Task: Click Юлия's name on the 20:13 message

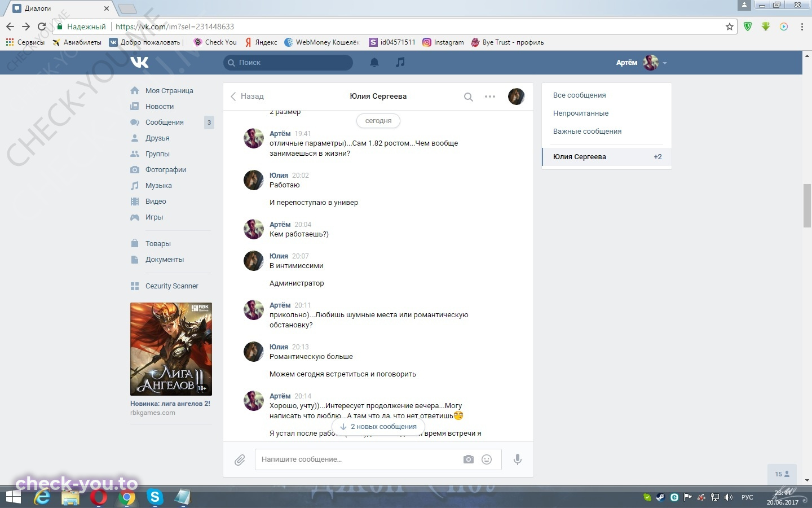Action: coord(279,347)
